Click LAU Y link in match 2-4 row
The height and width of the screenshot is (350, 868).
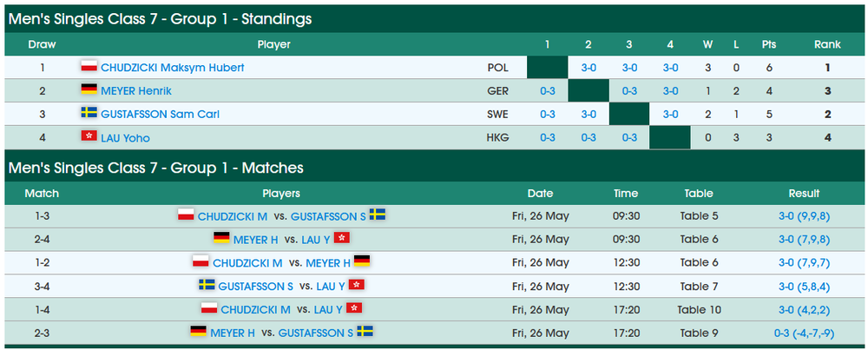[316, 240]
